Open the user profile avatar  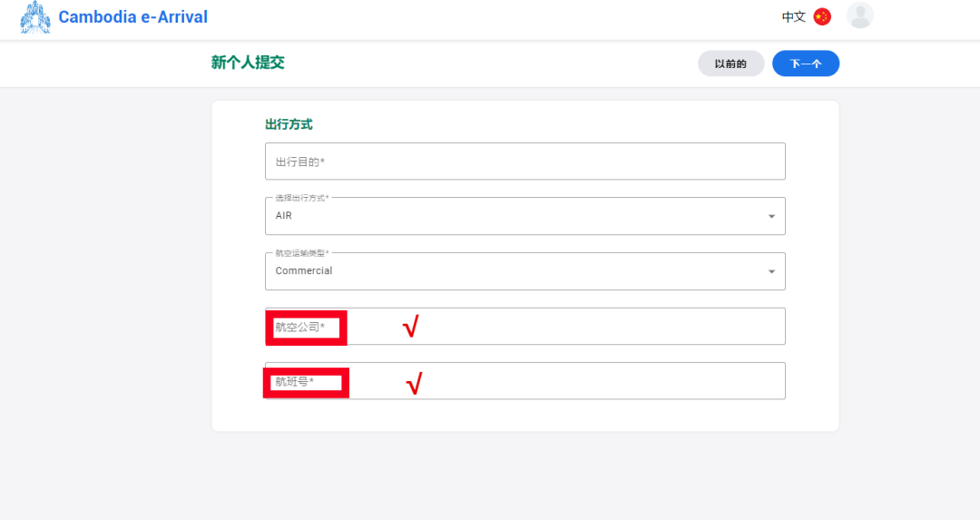pos(859,15)
